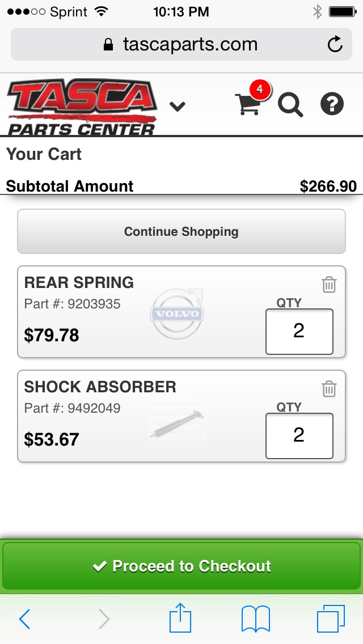The width and height of the screenshot is (363, 644).
Task: Proceed to Checkout
Action: pos(181,566)
